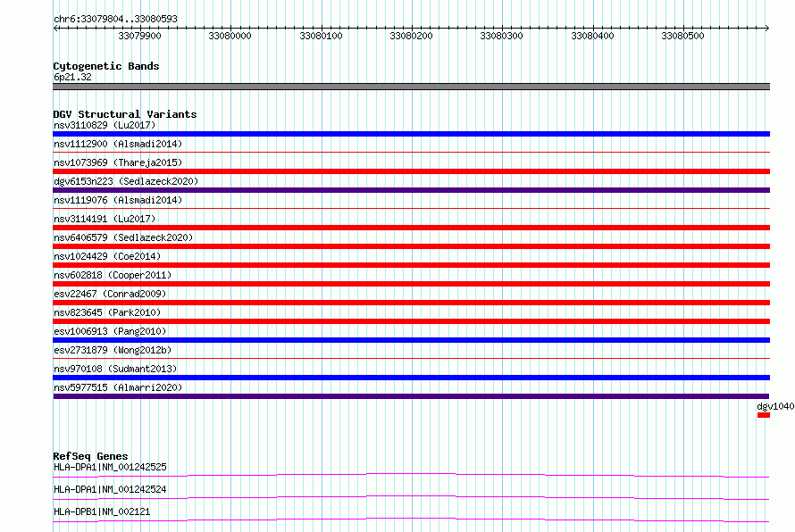Select the red nsv3114191 variant bar
795x532 pixels.
click(411, 228)
